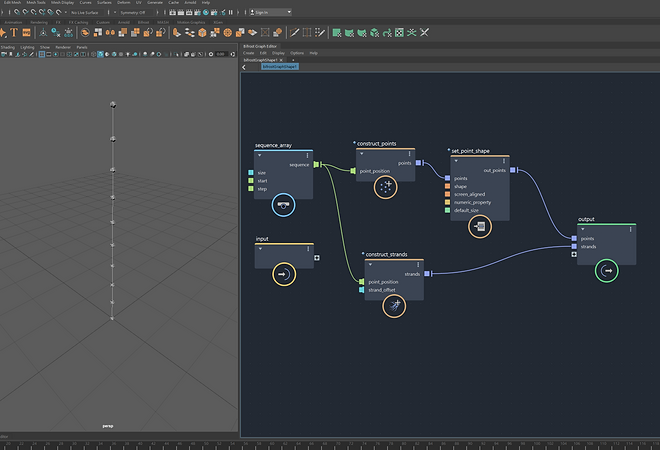
Task: Toggle the highlighted viewport shading button
Action: click(100, 54)
